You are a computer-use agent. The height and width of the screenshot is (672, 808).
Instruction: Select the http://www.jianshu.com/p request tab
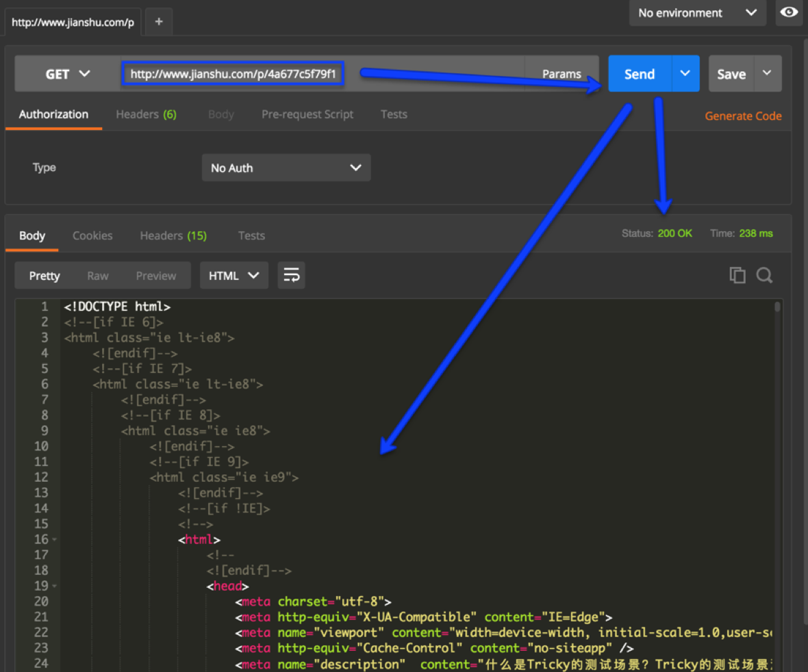click(73, 22)
